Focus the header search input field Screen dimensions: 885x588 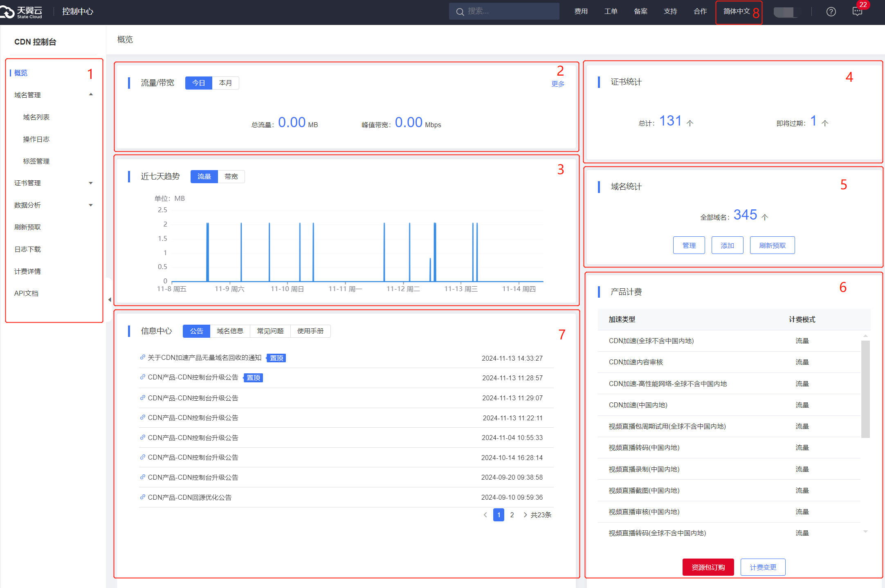504,11
